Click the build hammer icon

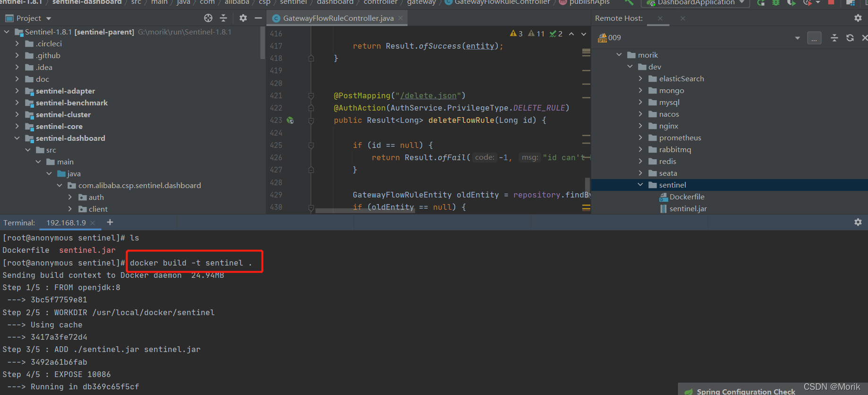629,2
